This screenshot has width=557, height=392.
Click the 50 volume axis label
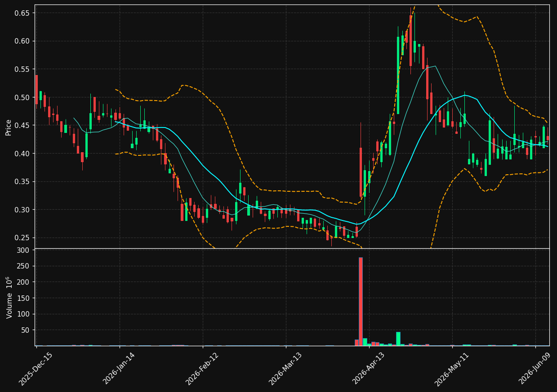(x=25, y=330)
